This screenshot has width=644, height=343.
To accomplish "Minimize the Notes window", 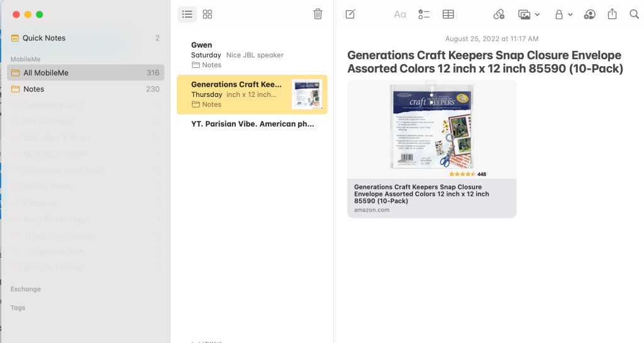I will [x=28, y=14].
